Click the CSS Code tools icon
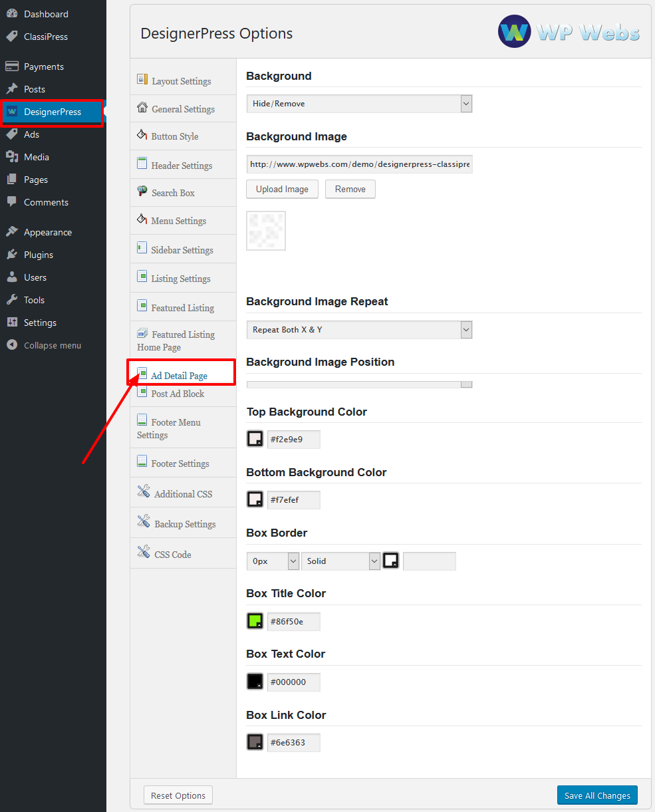The image size is (655, 812). (144, 552)
